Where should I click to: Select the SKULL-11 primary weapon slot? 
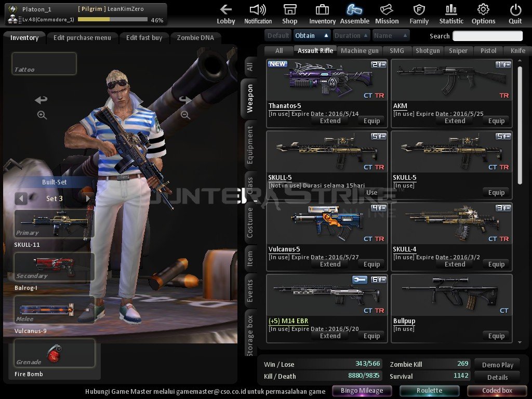click(x=54, y=223)
